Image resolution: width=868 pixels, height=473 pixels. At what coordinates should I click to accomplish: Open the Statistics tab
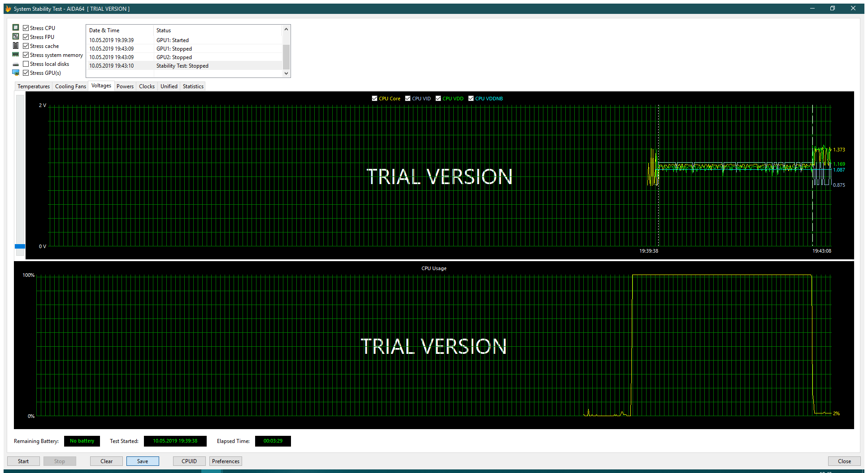pyautogui.click(x=193, y=86)
